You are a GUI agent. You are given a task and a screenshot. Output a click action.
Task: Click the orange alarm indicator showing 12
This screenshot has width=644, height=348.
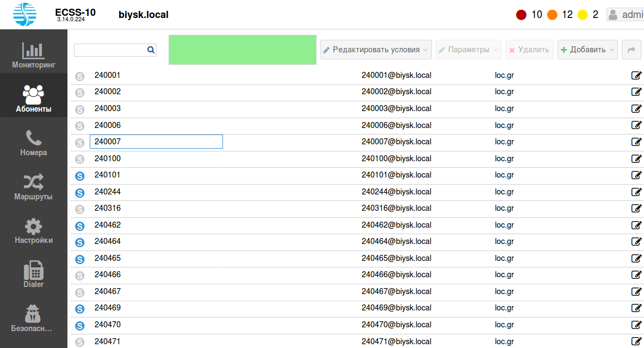[552, 15]
